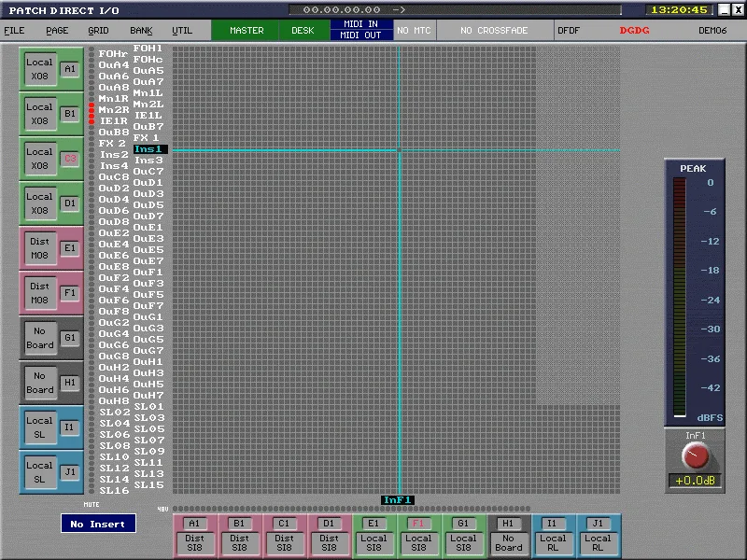Select the SL01 output label
Image resolution: width=747 pixels, height=560 pixels.
148,406
